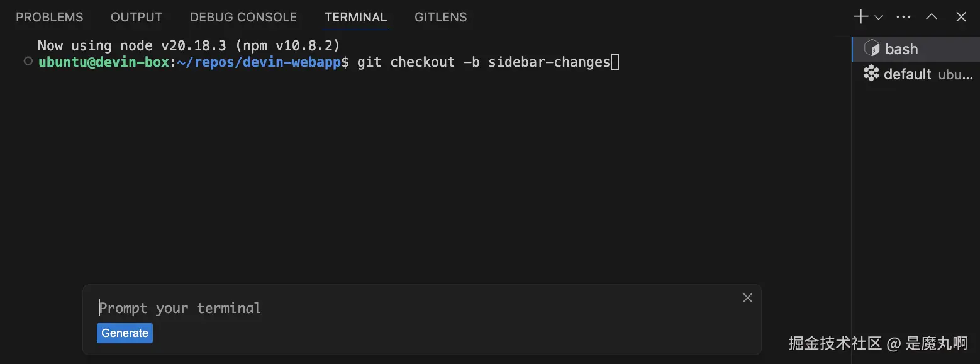Close the bottom panel
The image size is (980, 364).
(x=961, y=17)
